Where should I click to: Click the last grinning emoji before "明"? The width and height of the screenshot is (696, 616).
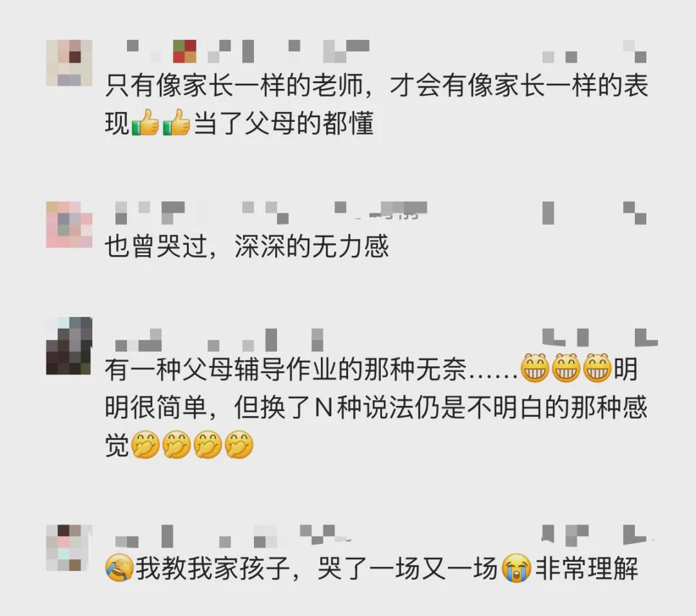click(597, 368)
